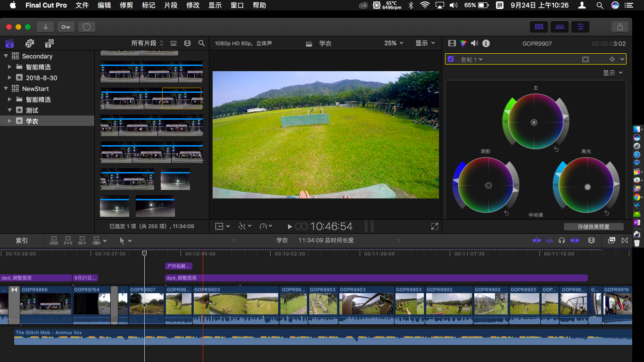
Task: Click the 高光 highlights color wheel puck
Action: click(587, 187)
